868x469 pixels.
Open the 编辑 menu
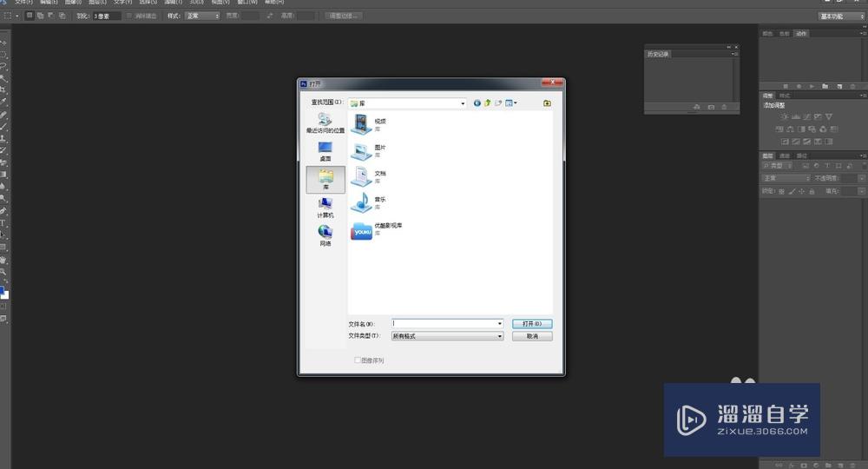tap(49, 3)
